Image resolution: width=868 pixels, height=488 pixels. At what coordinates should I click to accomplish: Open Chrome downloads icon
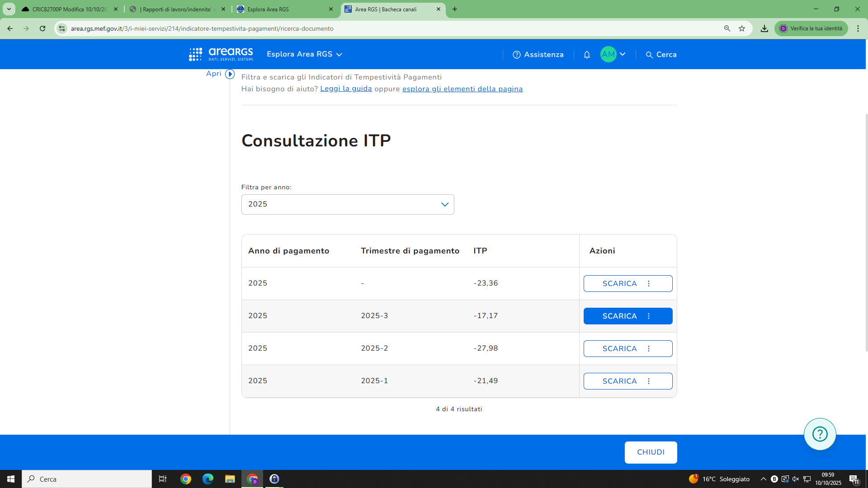(764, 28)
